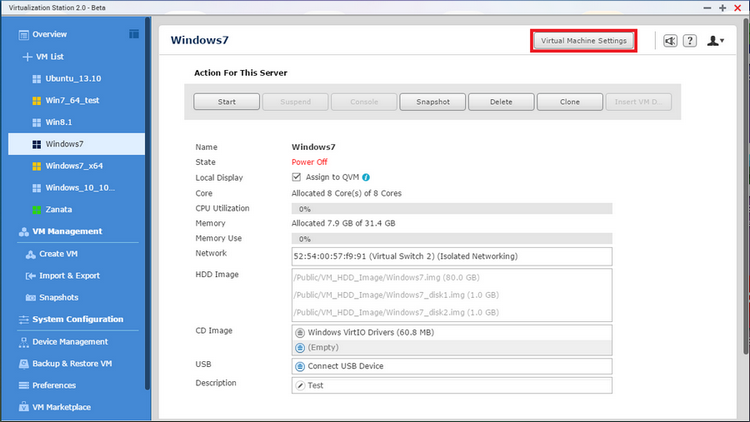
Task: Collapse the VM List tree
Action: tap(27, 57)
